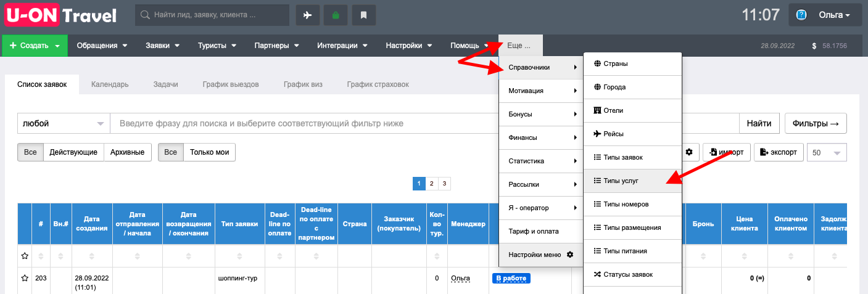Click the U-ON Travel logo
Screen dimensions: 868x294
pyautogui.click(x=60, y=15)
